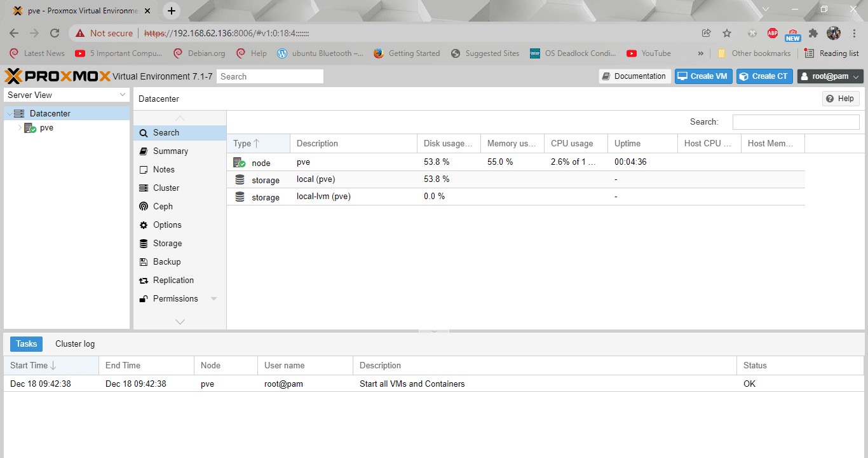Select the 'local-lvm (pve)' description cell
This screenshot has height=458, width=868.
(x=354, y=197)
